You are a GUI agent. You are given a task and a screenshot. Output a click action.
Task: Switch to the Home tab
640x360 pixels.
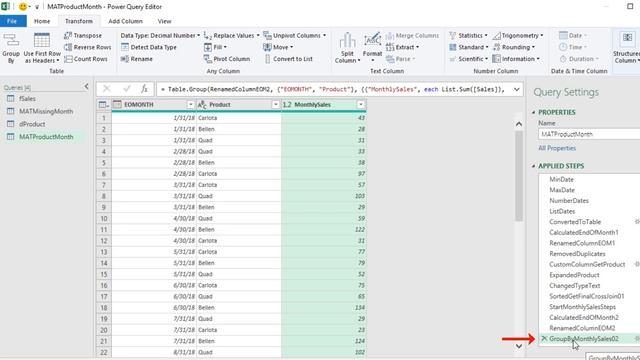pos(42,21)
